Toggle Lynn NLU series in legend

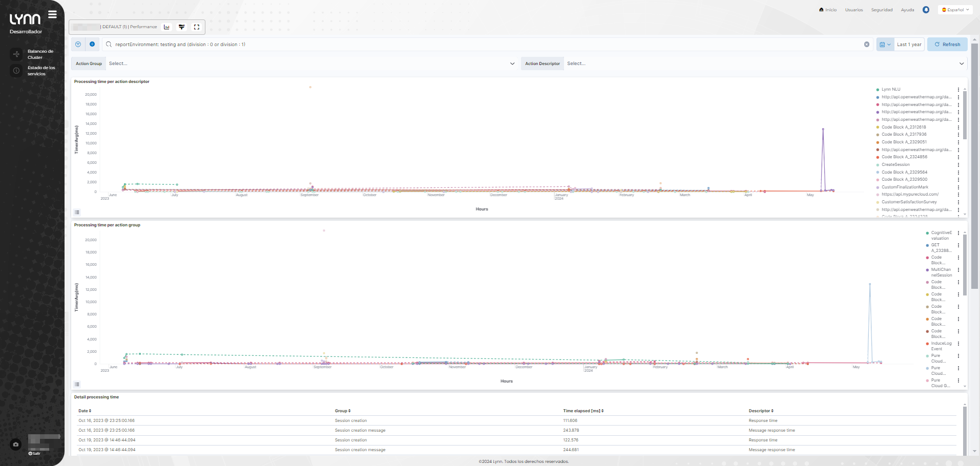[x=890, y=90]
